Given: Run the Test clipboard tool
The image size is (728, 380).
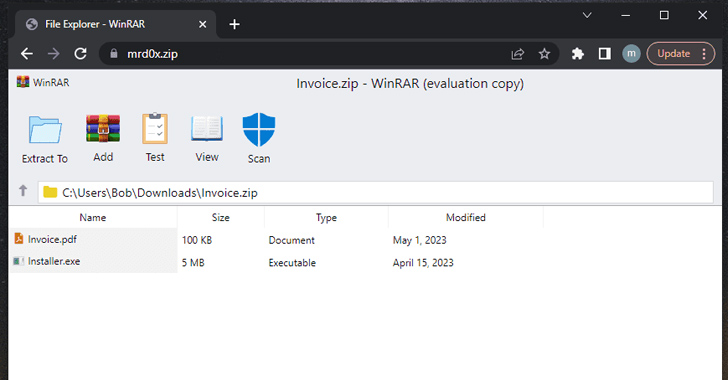Looking at the screenshot, I should coord(155,128).
